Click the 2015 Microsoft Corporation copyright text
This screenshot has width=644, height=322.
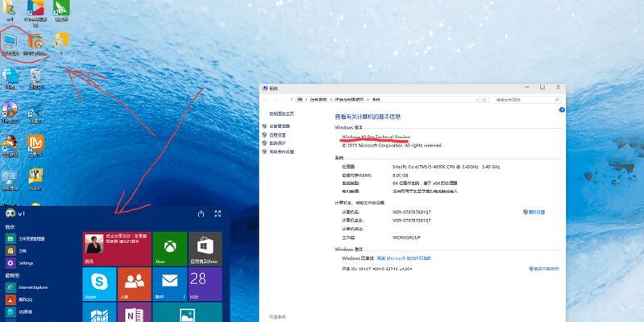(x=392, y=146)
